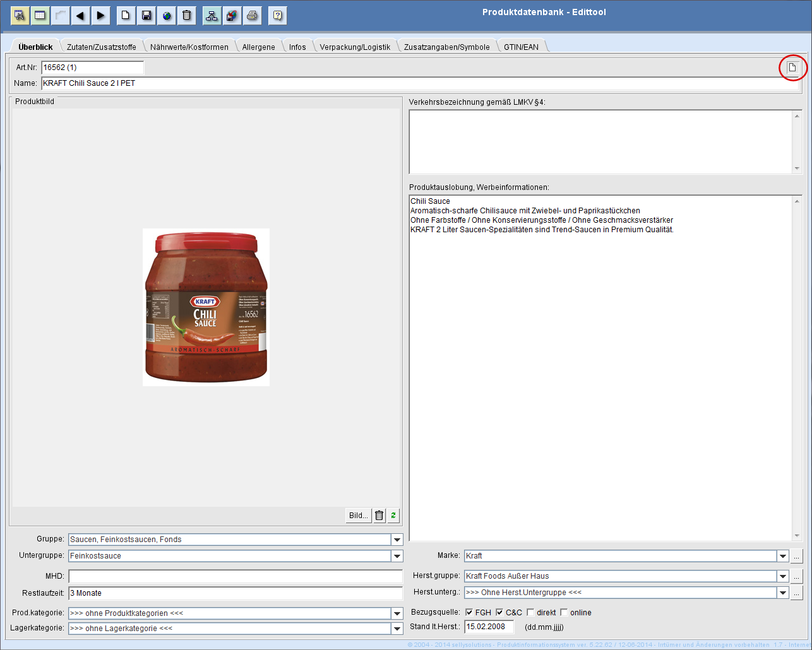Click the globe icon in the toolbar
812x650 pixels.
tap(167, 15)
